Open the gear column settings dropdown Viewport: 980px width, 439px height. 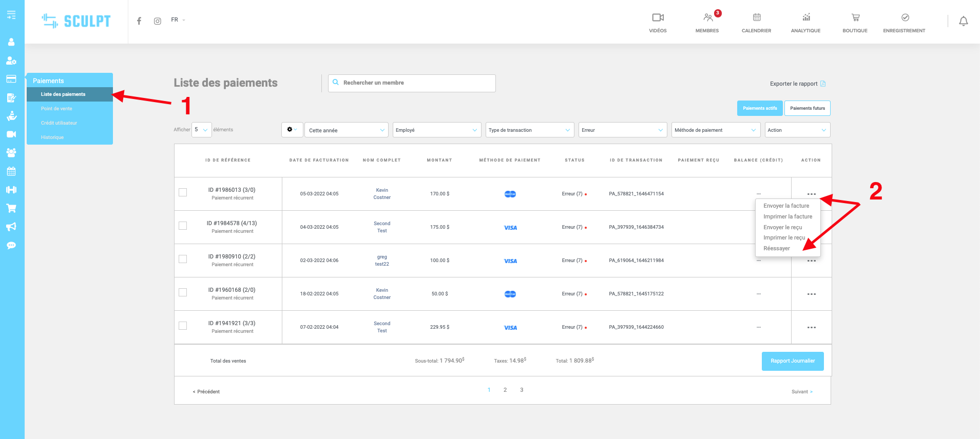point(292,130)
